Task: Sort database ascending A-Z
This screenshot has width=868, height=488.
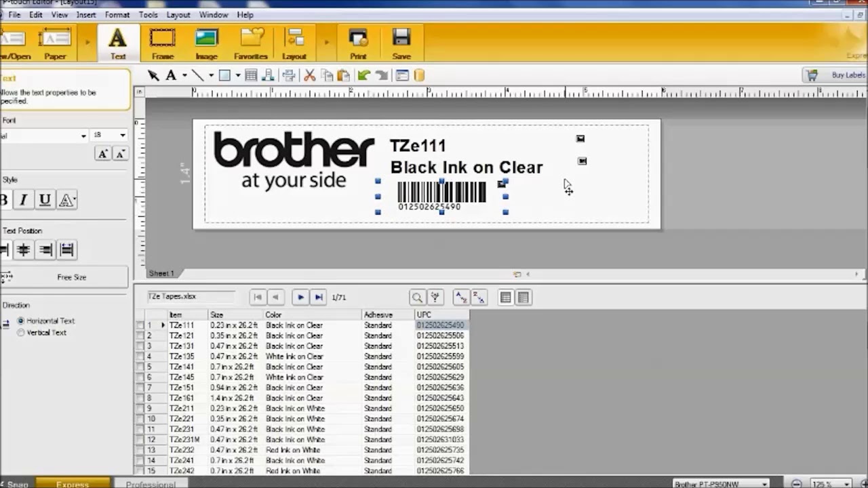Action: pyautogui.click(x=461, y=298)
